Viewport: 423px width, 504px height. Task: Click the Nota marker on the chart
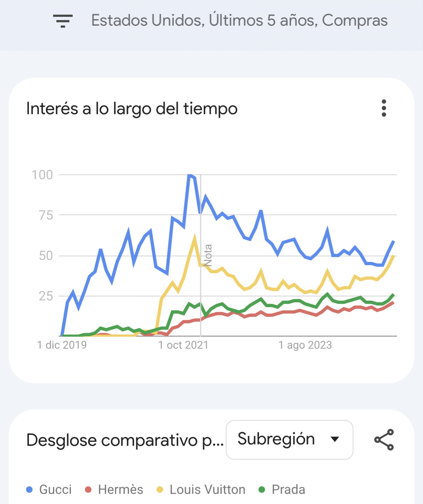tap(208, 255)
